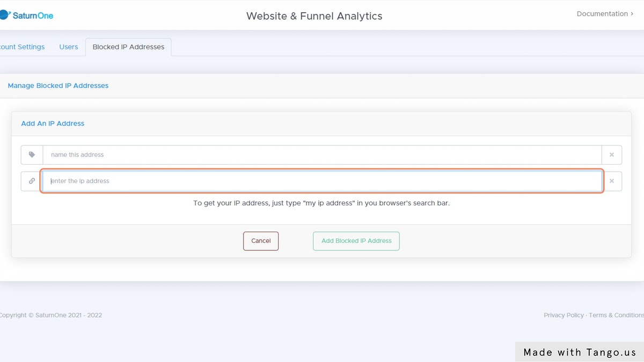Image resolution: width=644 pixels, height=362 pixels.
Task: Click into the "enter the ip address" field
Action: (322, 181)
